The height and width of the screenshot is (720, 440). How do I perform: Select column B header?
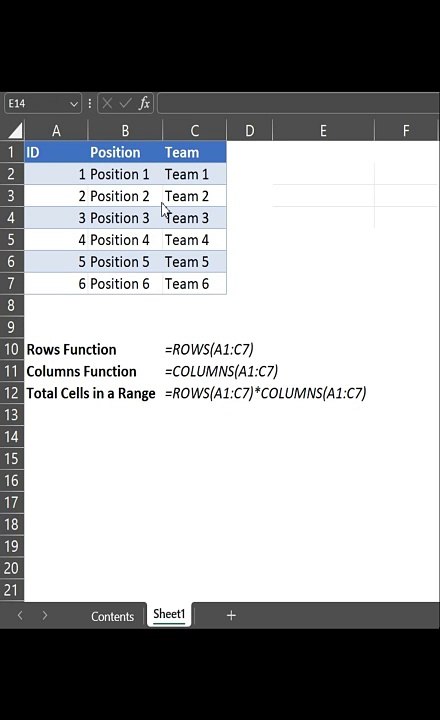(125, 131)
